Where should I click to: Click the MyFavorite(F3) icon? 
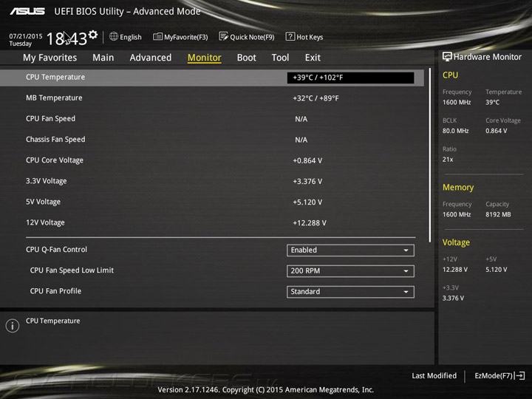click(157, 36)
